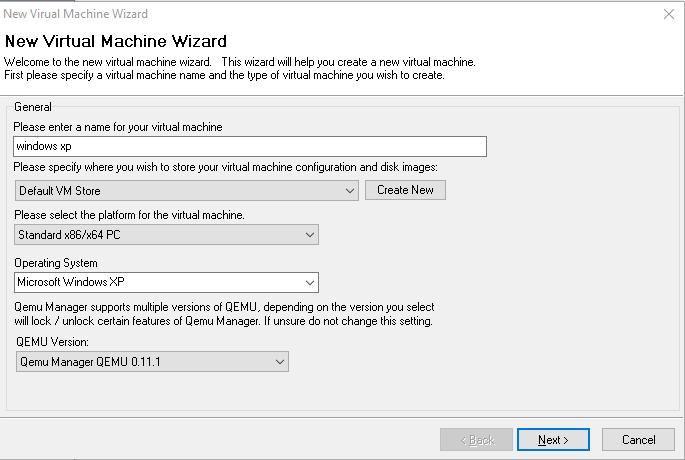Expand the QEMU Version dropdown
This screenshot has height=460, width=685.
click(x=152, y=362)
